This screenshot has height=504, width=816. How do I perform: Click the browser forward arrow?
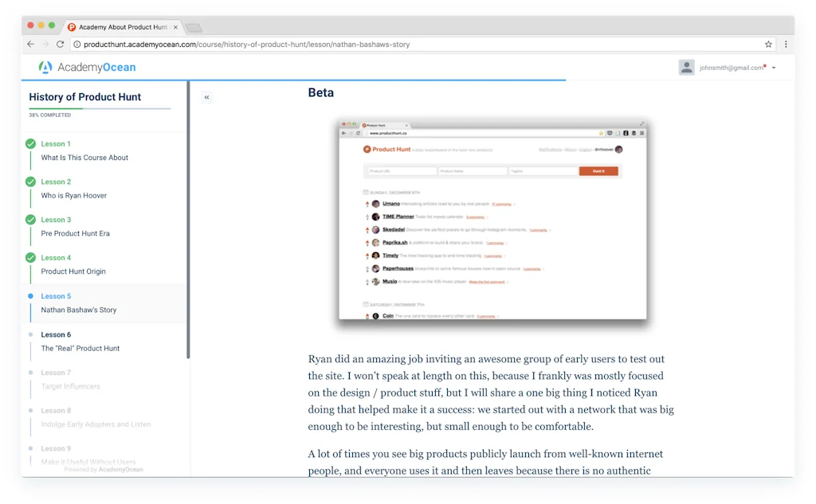click(45, 44)
